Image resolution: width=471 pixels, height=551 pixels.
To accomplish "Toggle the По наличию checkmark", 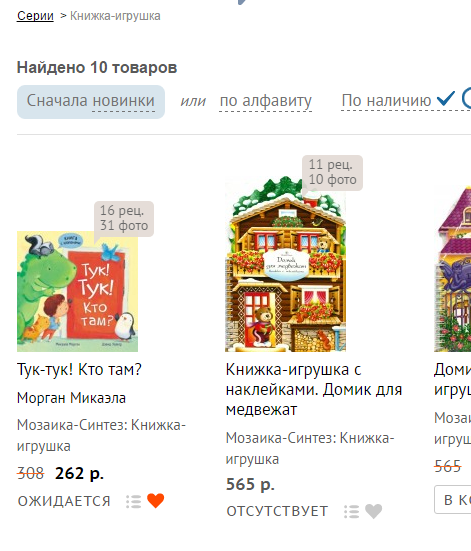I will tap(446, 99).
